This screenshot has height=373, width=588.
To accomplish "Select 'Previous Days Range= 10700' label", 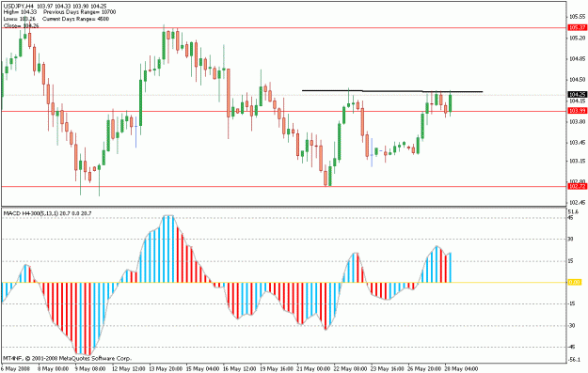I will click(x=80, y=12).
